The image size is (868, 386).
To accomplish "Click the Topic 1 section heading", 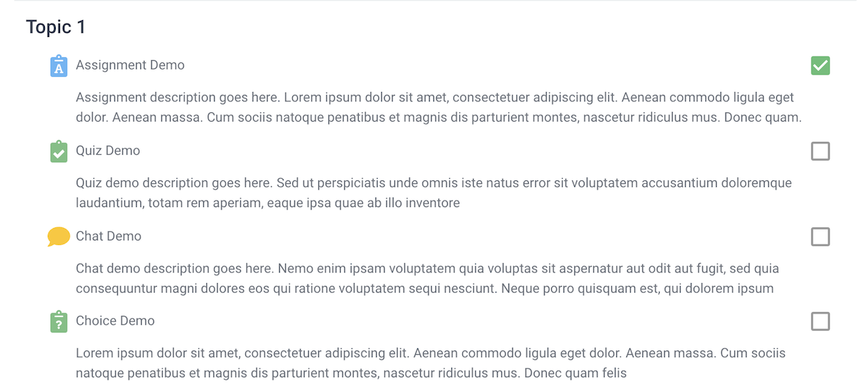I will pos(56,28).
